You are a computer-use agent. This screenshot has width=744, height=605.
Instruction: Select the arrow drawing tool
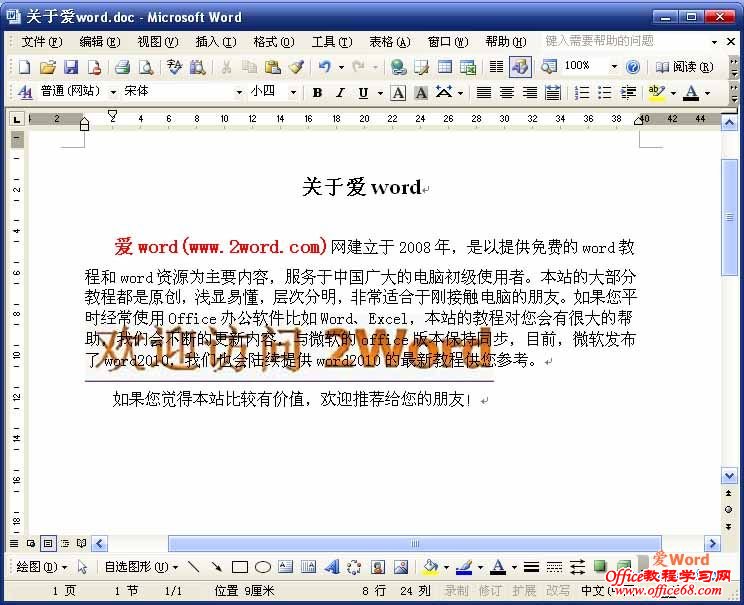pyautogui.click(x=217, y=567)
